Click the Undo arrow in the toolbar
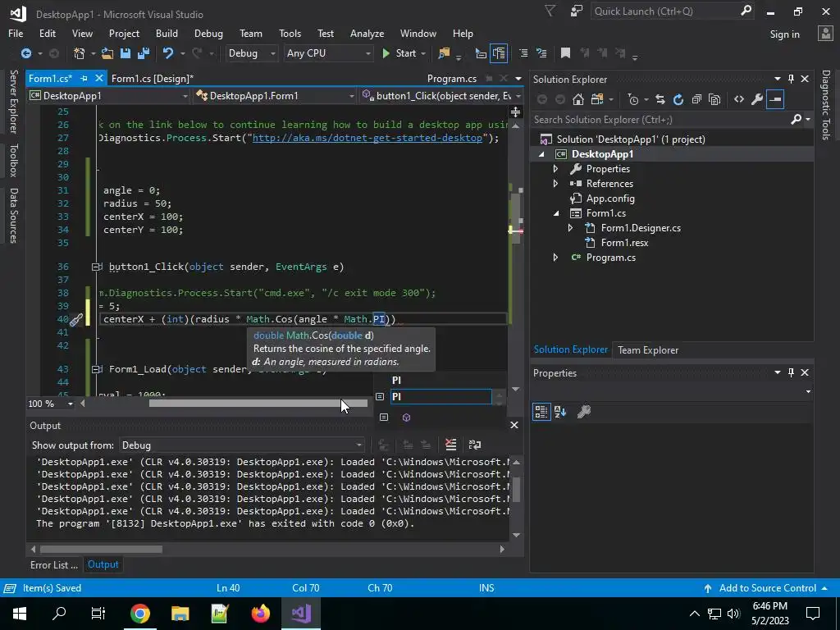840x630 pixels. (168, 53)
